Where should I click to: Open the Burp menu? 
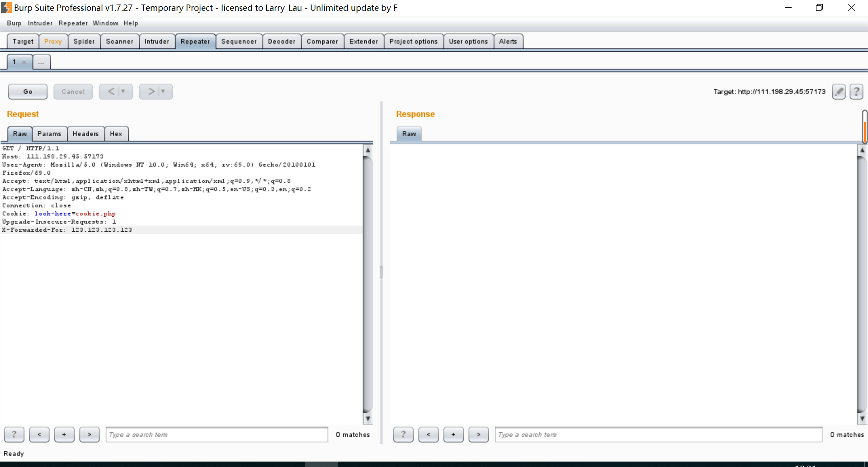click(x=14, y=23)
